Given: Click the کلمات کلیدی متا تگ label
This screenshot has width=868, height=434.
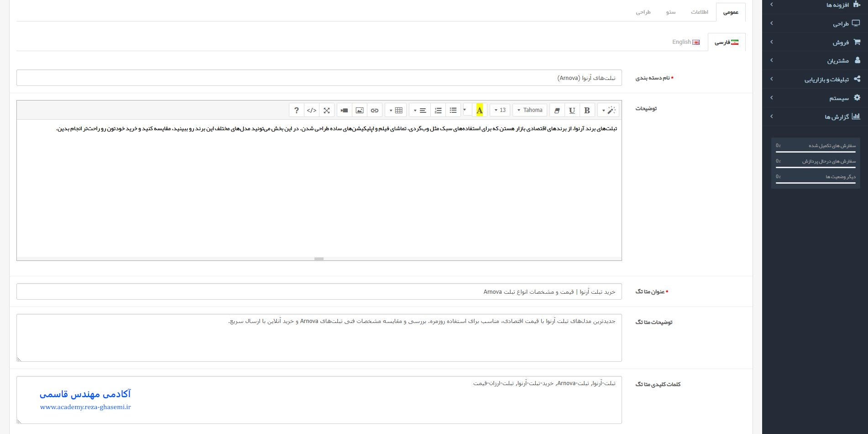Looking at the screenshot, I should pyautogui.click(x=658, y=384).
